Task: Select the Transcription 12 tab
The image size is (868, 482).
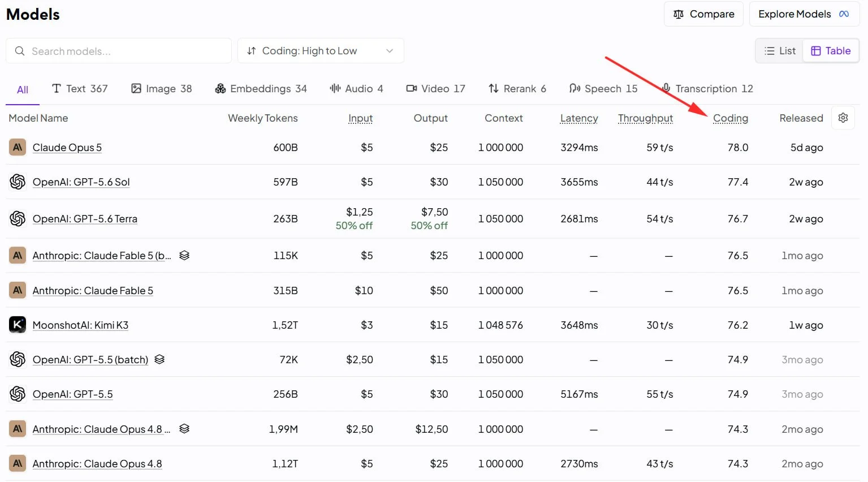Action: [x=707, y=89]
